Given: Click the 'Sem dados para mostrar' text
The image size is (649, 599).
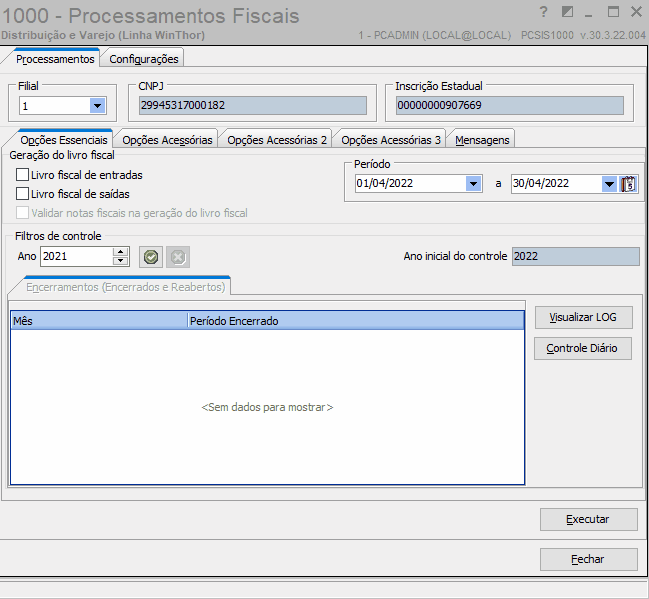Looking at the screenshot, I should 267,407.
